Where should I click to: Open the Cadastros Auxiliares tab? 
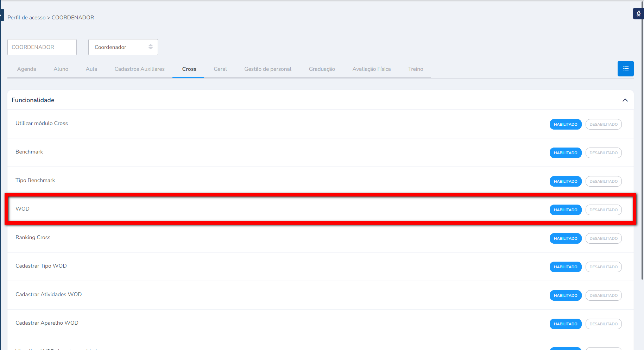click(139, 69)
